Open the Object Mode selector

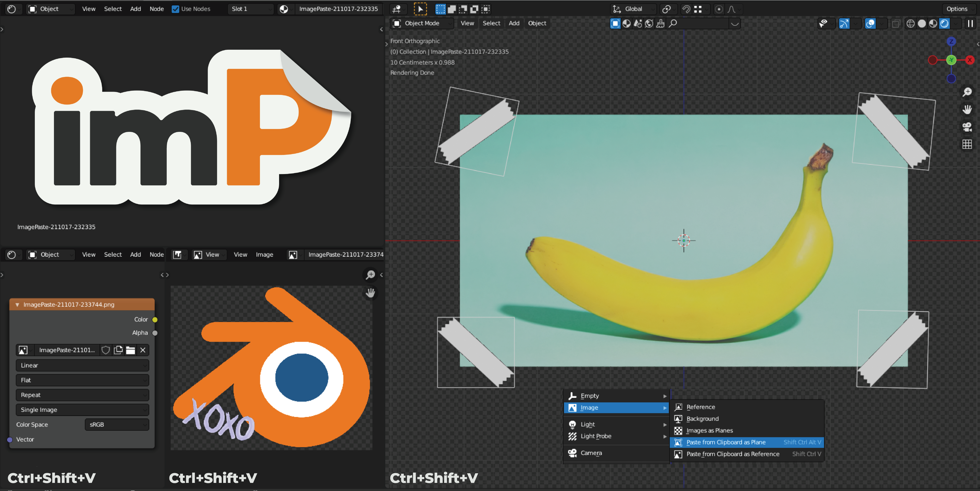click(x=422, y=23)
